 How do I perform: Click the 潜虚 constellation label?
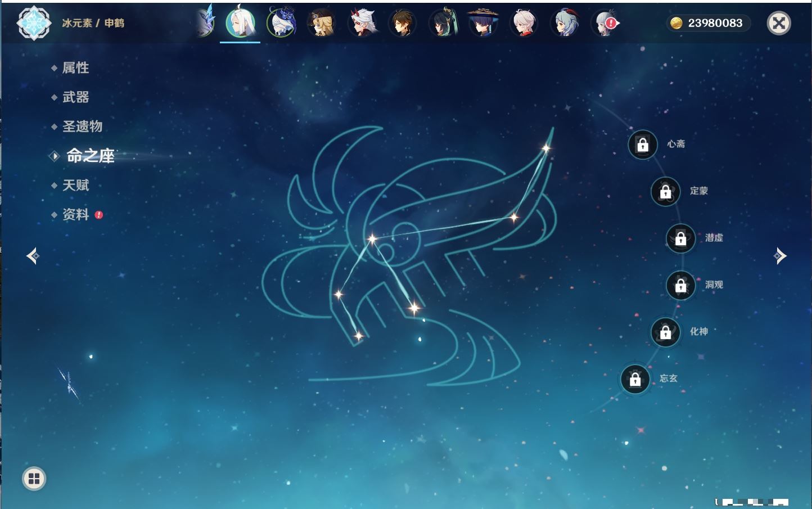714,238
